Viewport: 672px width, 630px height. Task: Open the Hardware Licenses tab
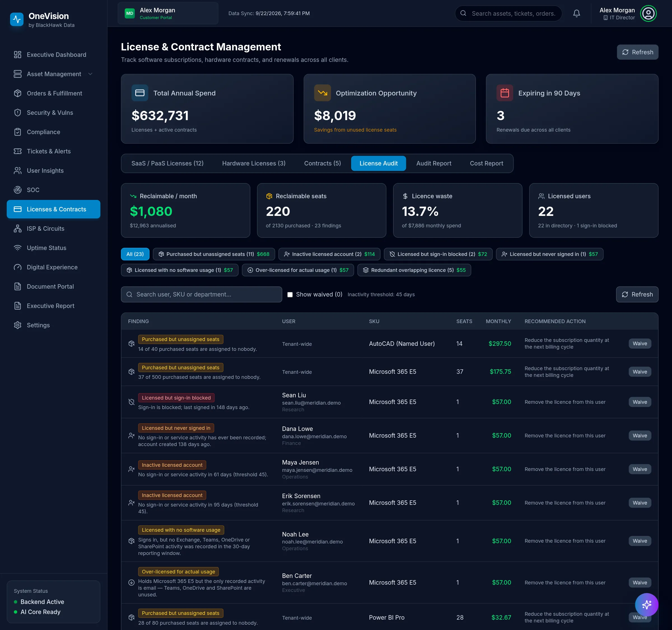[x=254, y=164]
